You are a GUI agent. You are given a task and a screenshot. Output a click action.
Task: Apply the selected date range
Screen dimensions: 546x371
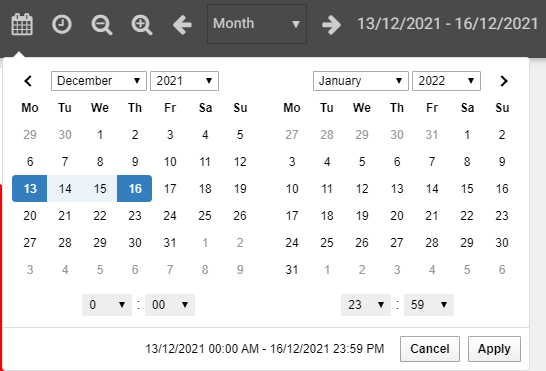[x=494, y=349]
